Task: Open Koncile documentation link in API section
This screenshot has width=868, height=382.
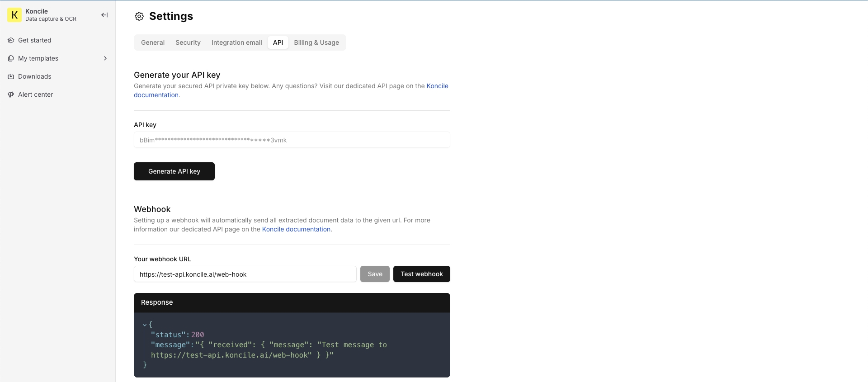Action: [437, 86]
